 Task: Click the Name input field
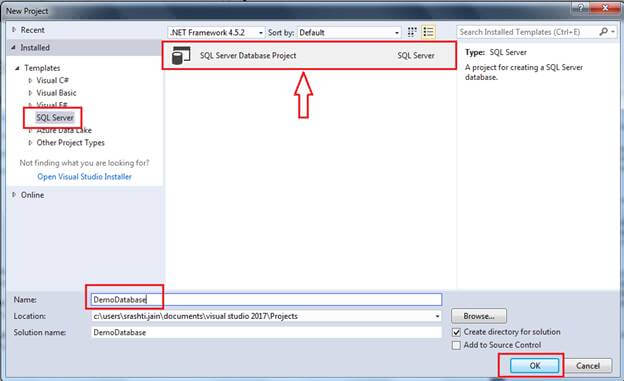click(266, 299)
